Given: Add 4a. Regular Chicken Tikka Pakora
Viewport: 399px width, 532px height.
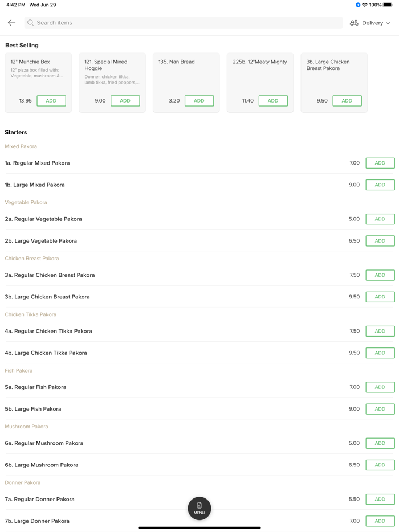Looking at the screenshot, I should pyautogui.click(x=380, y=331).
